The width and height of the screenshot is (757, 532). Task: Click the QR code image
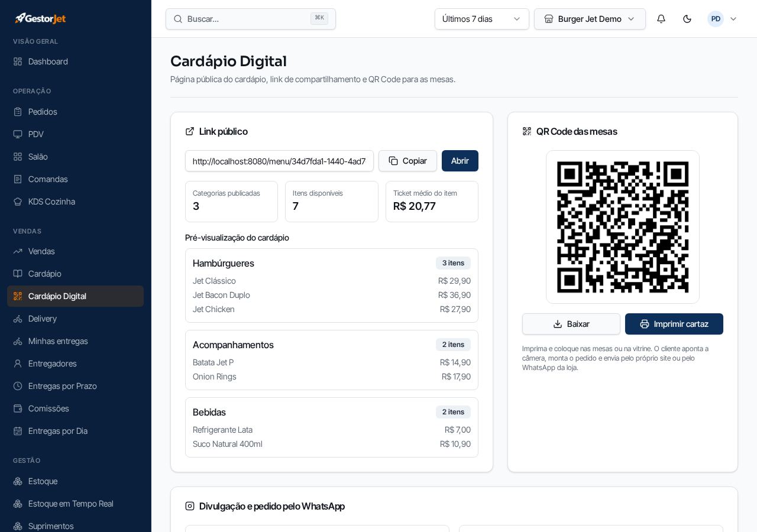point(623,227)
